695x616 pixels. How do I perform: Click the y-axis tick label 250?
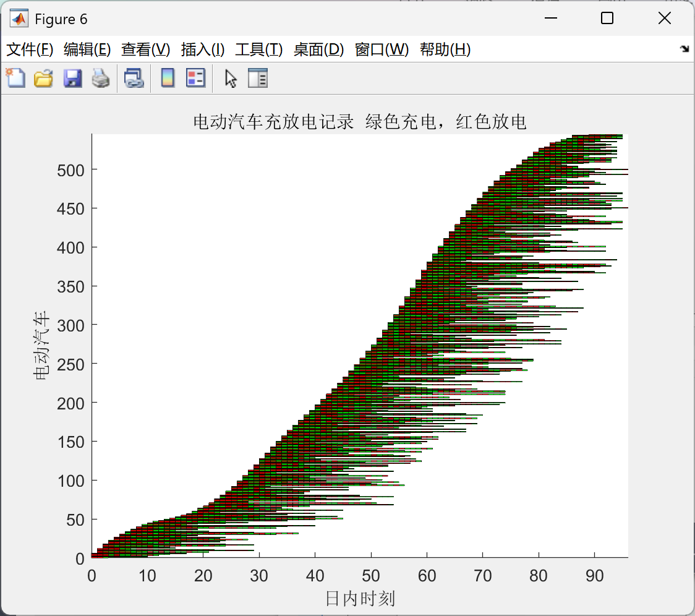[x=70, y=364]
